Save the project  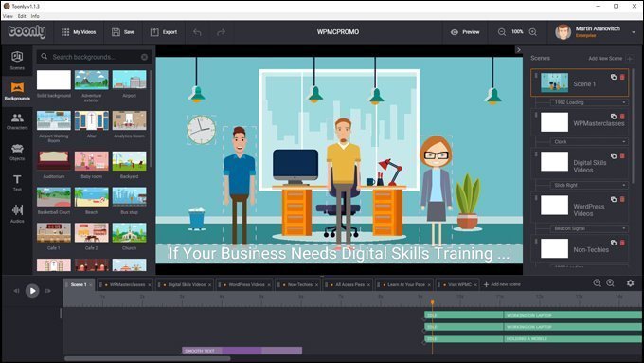[x=123, y=32]
